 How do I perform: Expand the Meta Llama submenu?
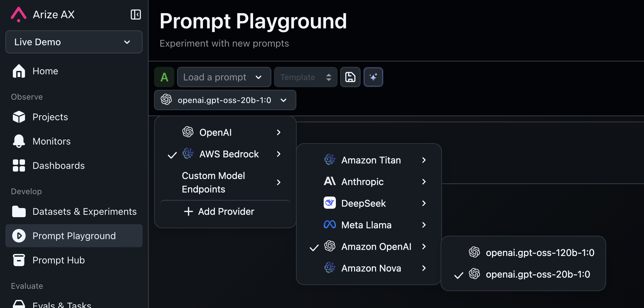pyautogui.click(x=366, y=225)
